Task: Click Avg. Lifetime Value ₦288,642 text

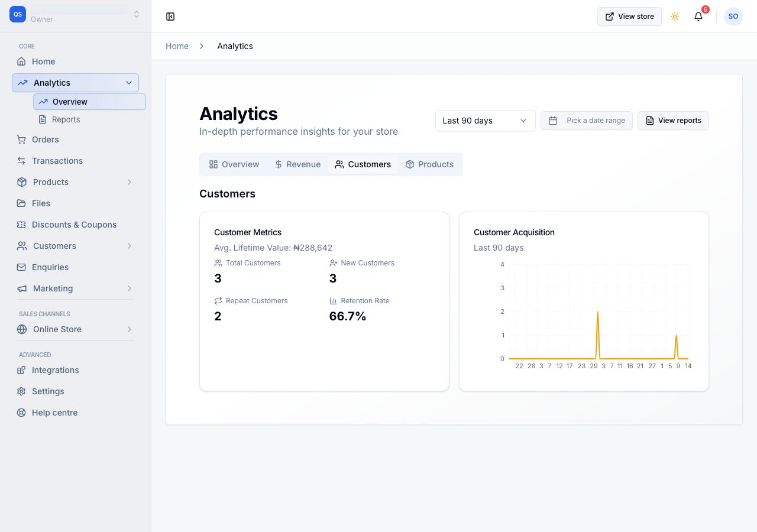Action: tap(273, 248)
